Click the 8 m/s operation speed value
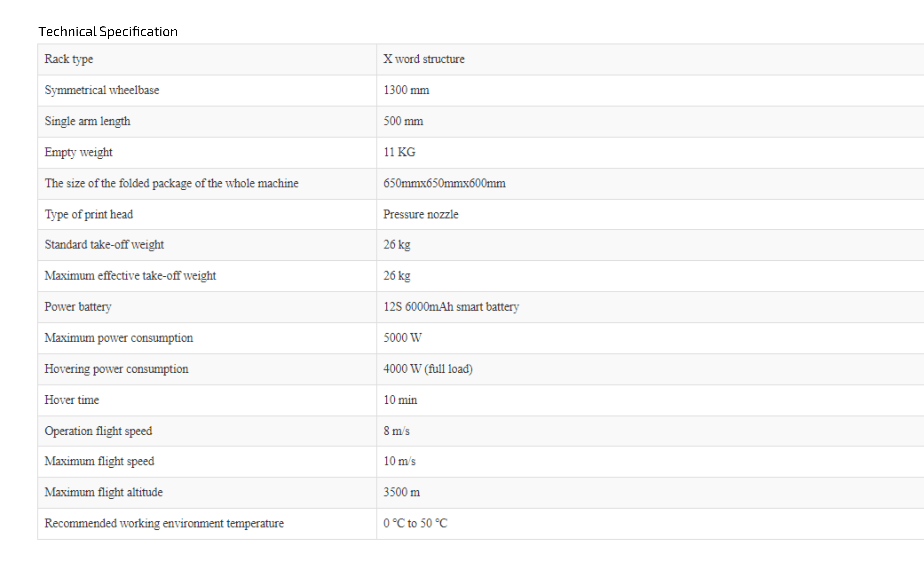This screenshot has height=562, width=924. point(396,431)
